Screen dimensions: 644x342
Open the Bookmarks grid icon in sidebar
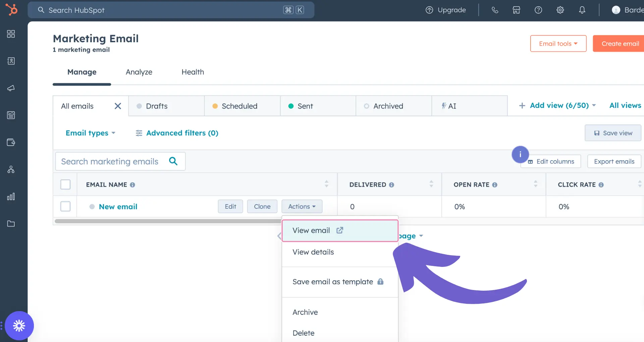[11, 34]
